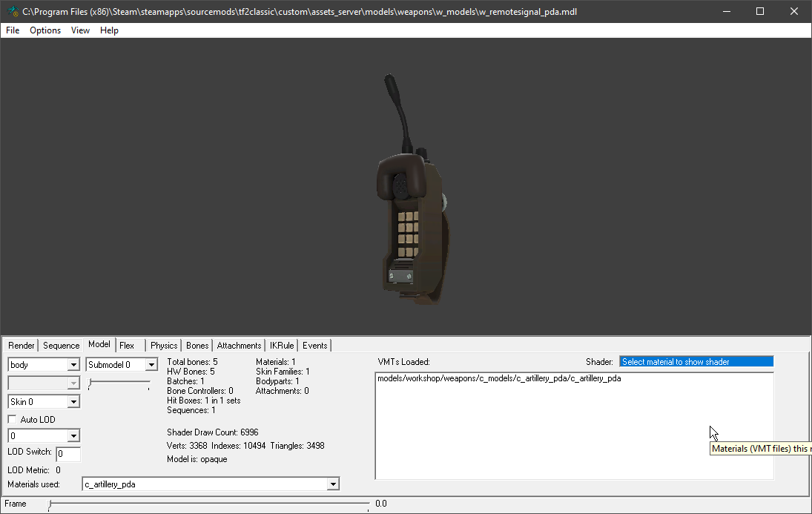Expand the body bodygroup dropdown
The image size is (812, 514).
[x=73, y=365]
